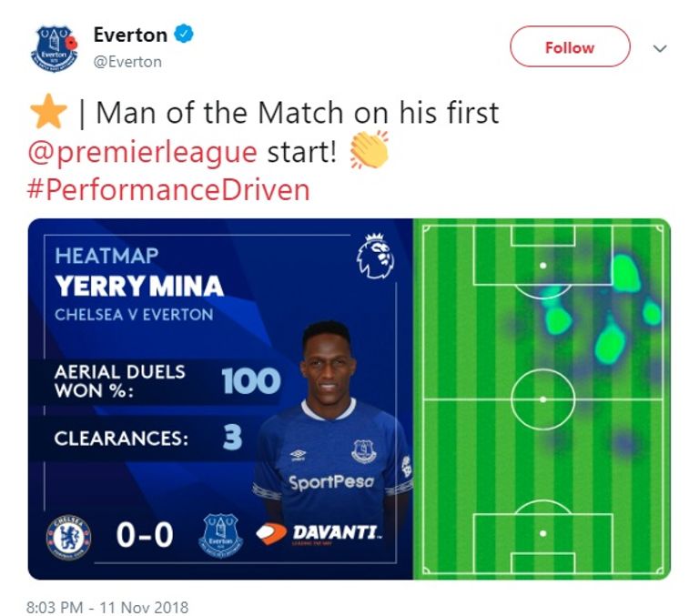The image size is (699, 616).
Task: Click the Everton display name
Action: click(130, 35)
